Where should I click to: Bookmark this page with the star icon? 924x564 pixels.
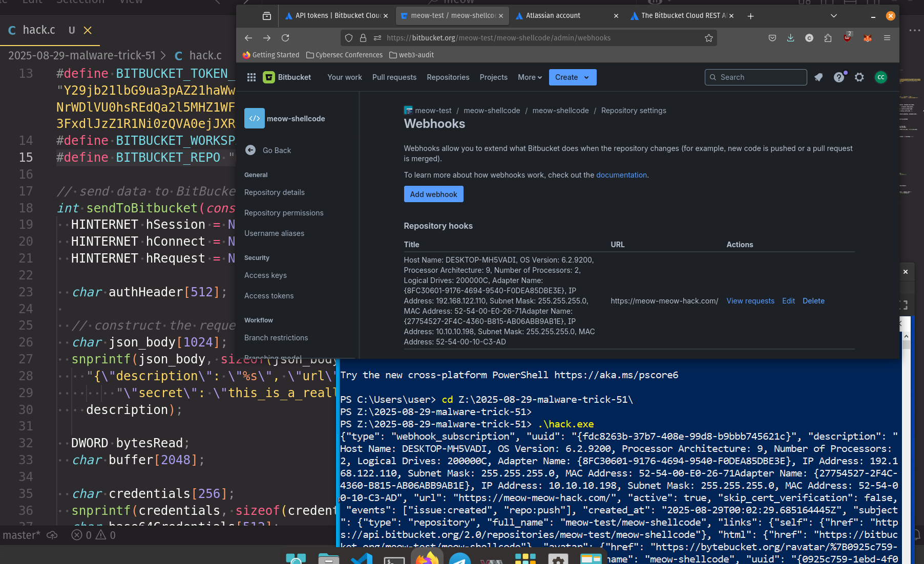pos(709,38)
